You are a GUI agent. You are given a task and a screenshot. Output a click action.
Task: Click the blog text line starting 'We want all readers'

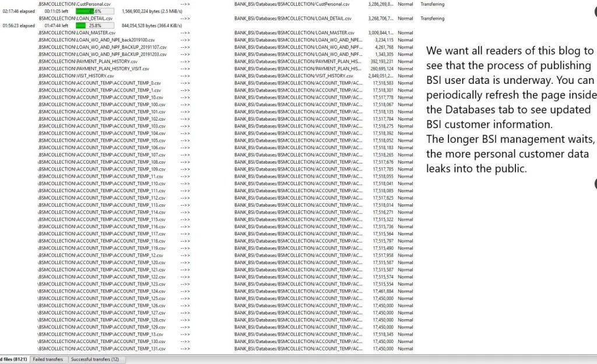(x=510, y=51)
